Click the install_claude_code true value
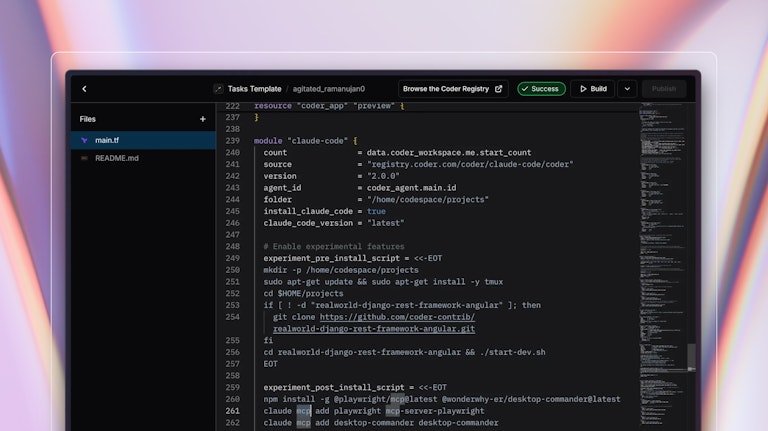This screenshot has height=431, width=768. [376, 211]
